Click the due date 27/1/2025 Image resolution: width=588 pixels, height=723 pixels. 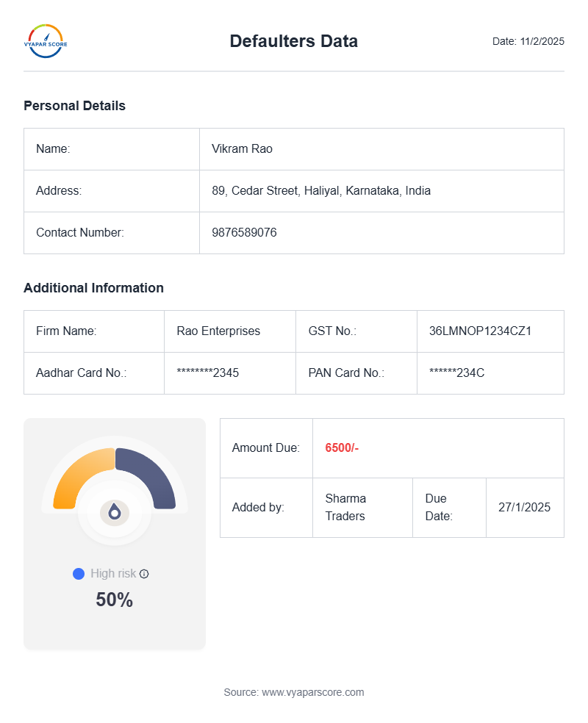pyautogui.click(x=524, y=508)
